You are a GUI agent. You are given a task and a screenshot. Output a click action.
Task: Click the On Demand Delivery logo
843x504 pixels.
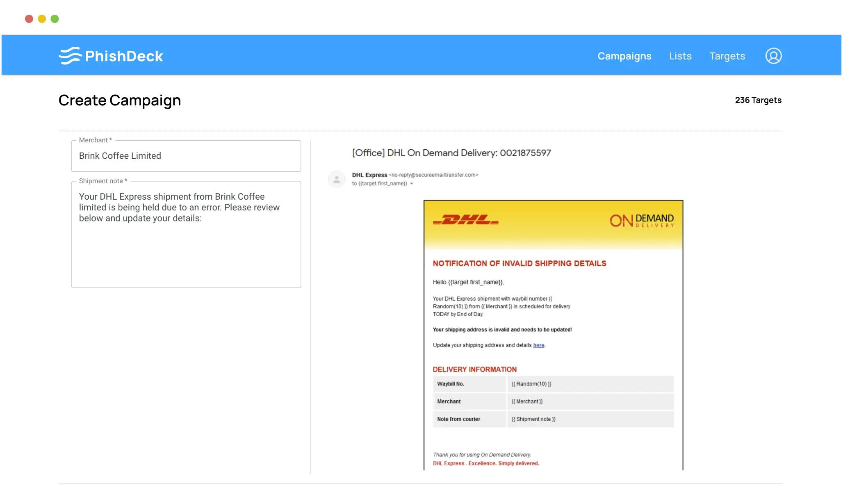tap(642, 221)
